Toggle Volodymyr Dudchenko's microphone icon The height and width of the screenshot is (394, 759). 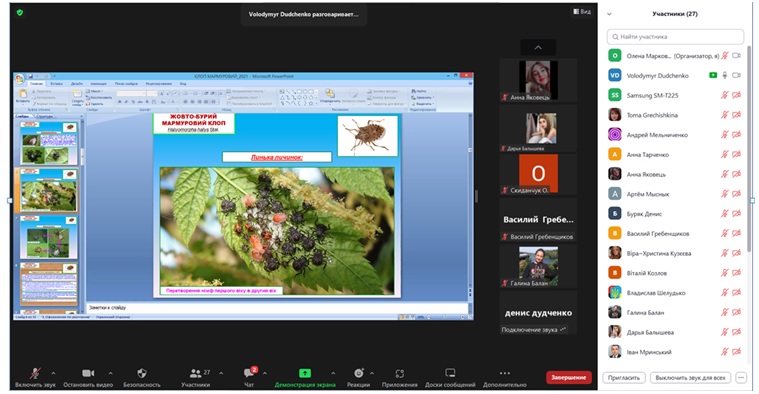pos(725,76)
